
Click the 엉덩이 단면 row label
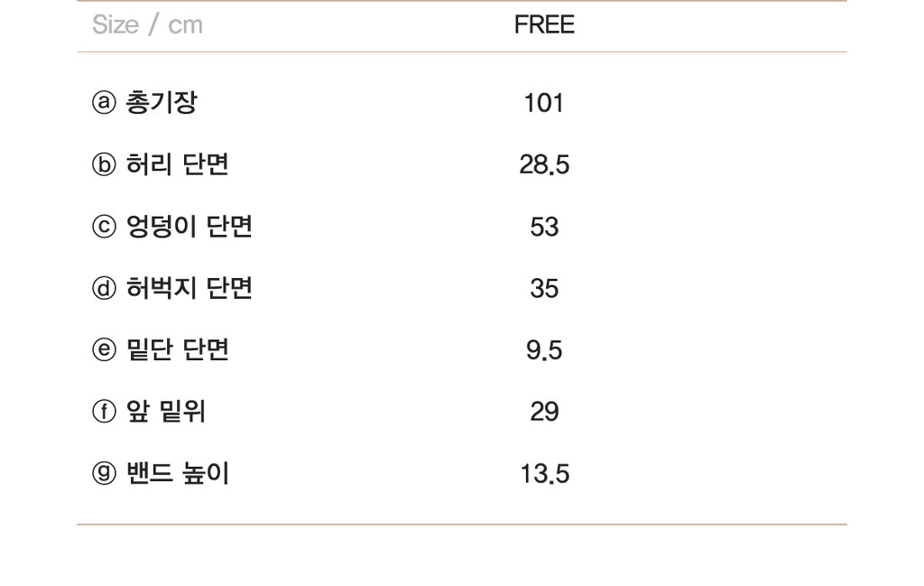189,227
